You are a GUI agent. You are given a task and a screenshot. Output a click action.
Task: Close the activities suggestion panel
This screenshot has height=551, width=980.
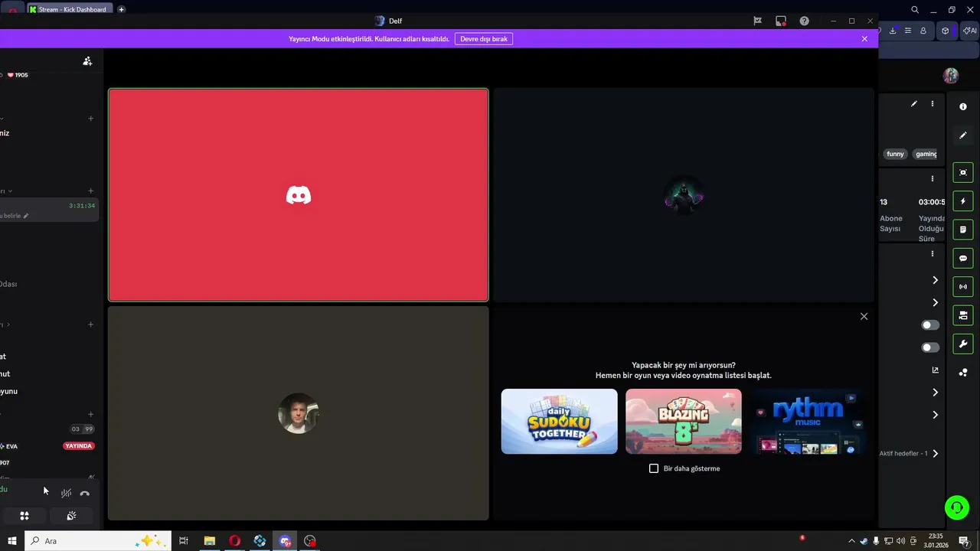[864, 316]
